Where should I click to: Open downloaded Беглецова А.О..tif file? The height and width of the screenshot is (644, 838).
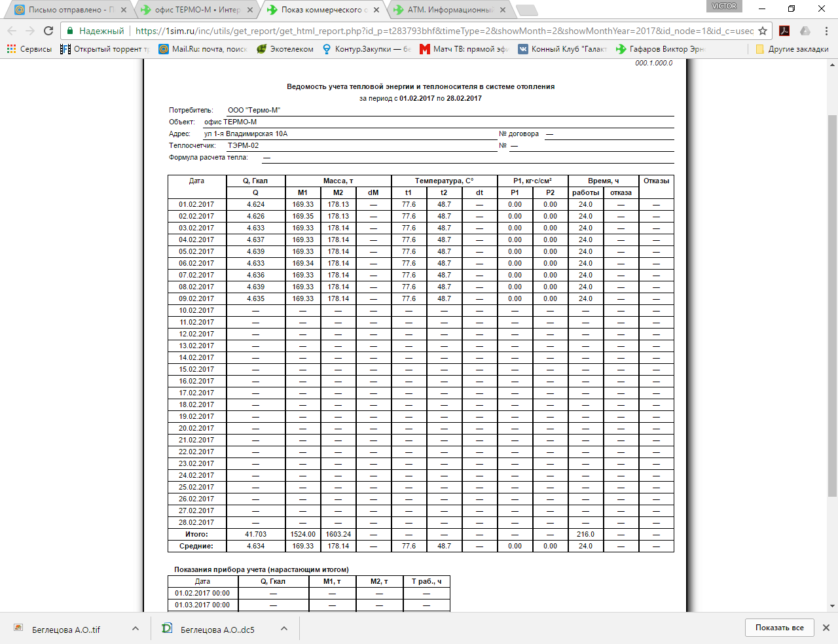point(65,629)
